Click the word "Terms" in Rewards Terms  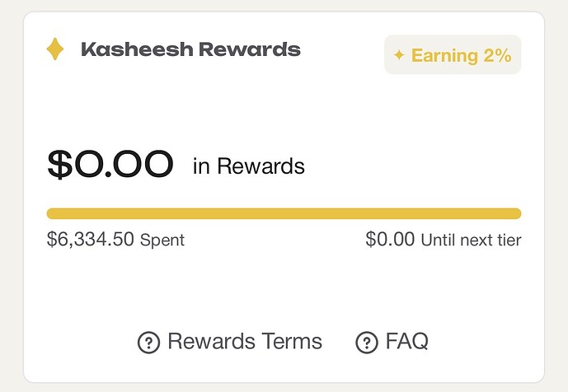click(292, 341)
